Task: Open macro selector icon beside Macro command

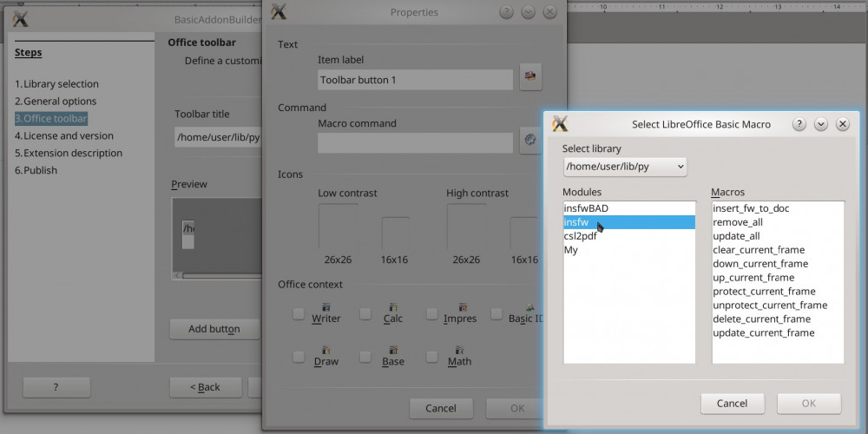Action: point(530,140)
